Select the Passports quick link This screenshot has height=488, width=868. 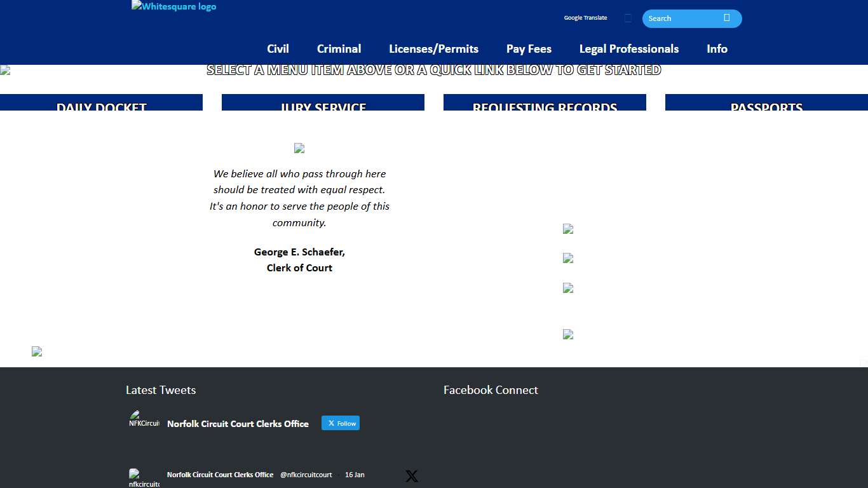766,104
